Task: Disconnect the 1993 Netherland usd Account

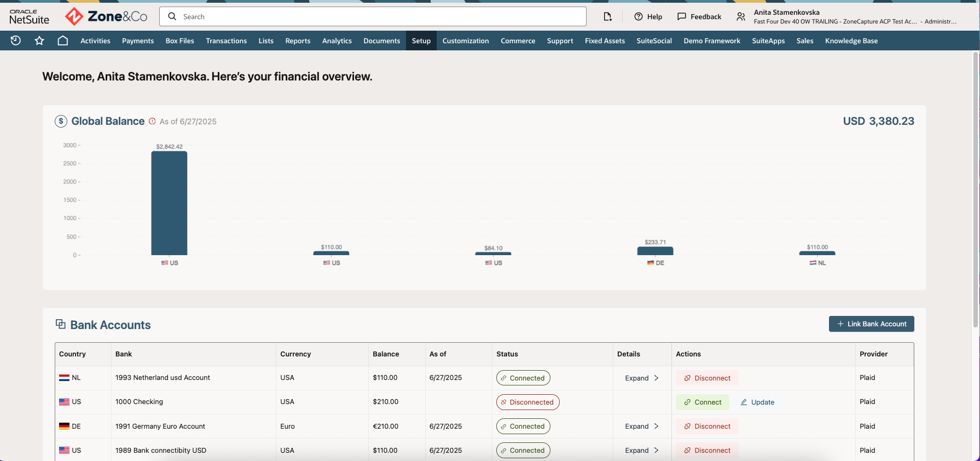Action: [x=707, y=378]
